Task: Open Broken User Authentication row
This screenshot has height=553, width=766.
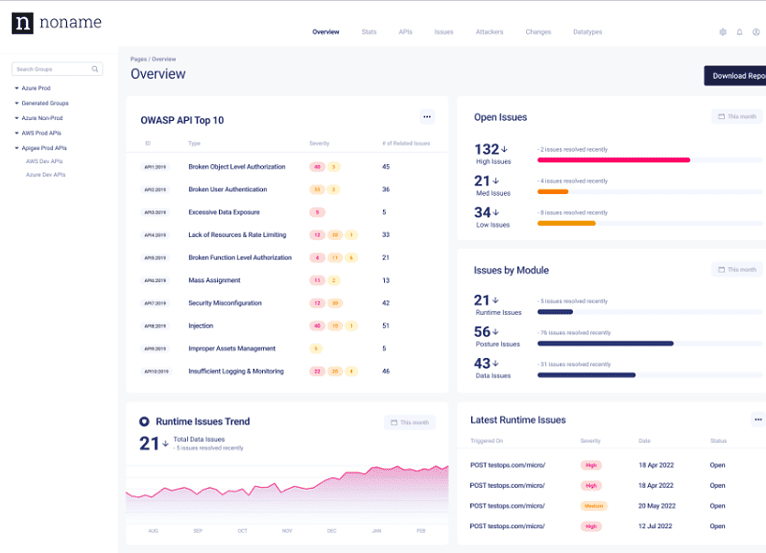Action: click(x=287, y=189)
